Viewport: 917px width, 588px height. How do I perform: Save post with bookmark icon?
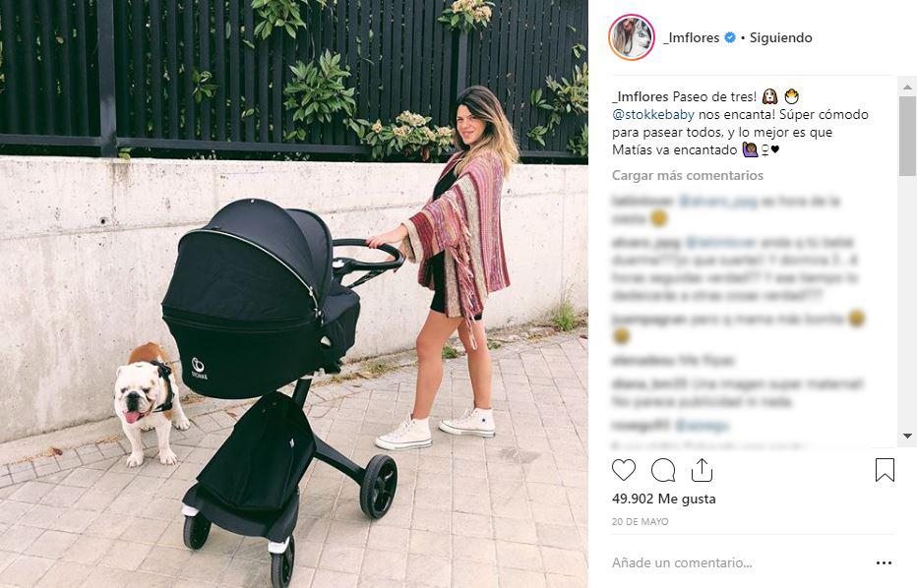click(885, 470)
